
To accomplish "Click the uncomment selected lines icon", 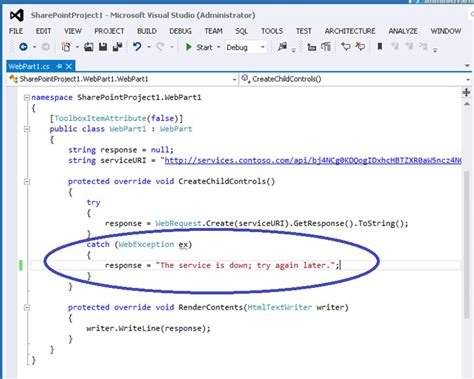I will coord(360,47).
